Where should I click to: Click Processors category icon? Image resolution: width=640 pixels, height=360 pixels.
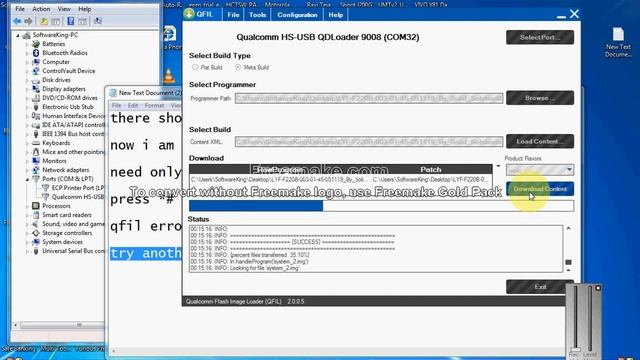click(x=36, y=206)
